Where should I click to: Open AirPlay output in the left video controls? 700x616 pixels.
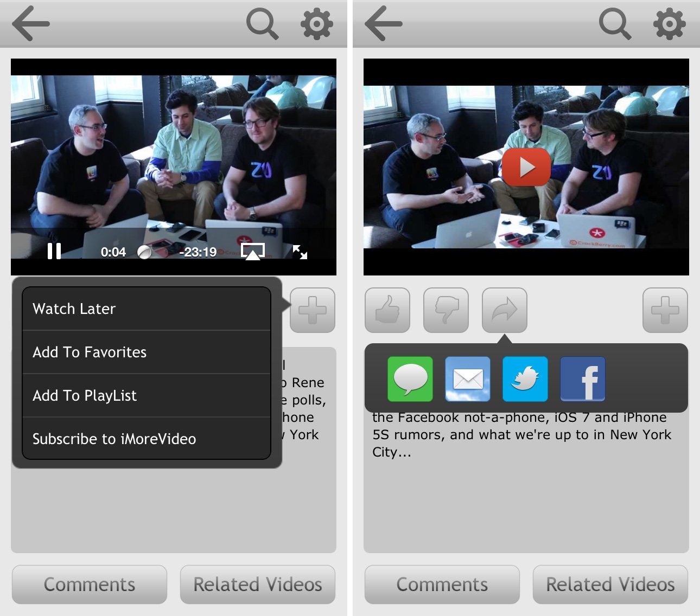coord(253,252)
